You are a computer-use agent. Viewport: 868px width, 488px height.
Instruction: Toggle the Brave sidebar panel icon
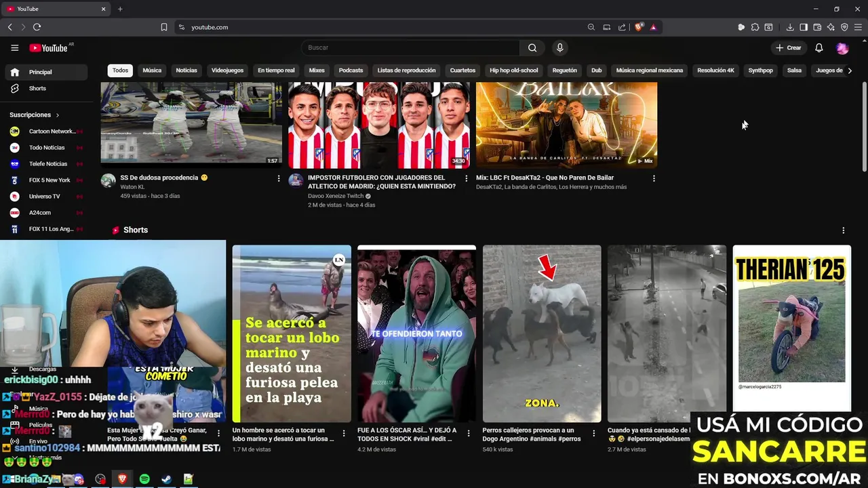804,27
